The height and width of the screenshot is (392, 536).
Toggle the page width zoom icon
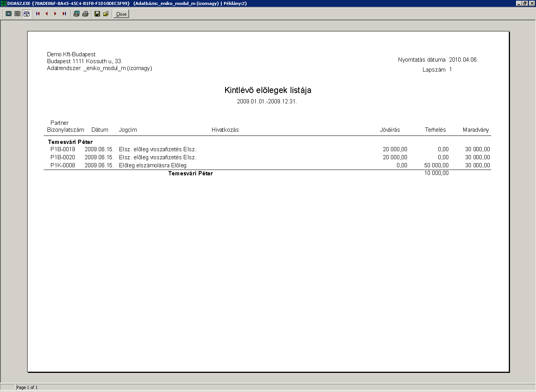26,14
